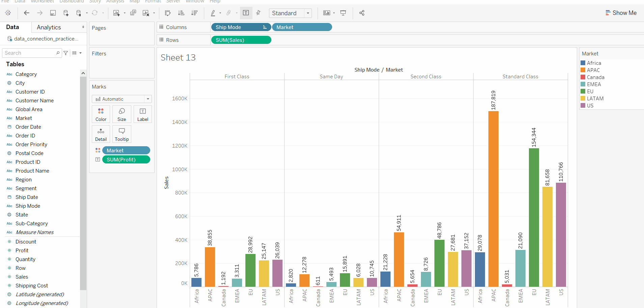Open the Analysis menu
644x308 pixels.
pyautogui.click(x=115, y=2)
